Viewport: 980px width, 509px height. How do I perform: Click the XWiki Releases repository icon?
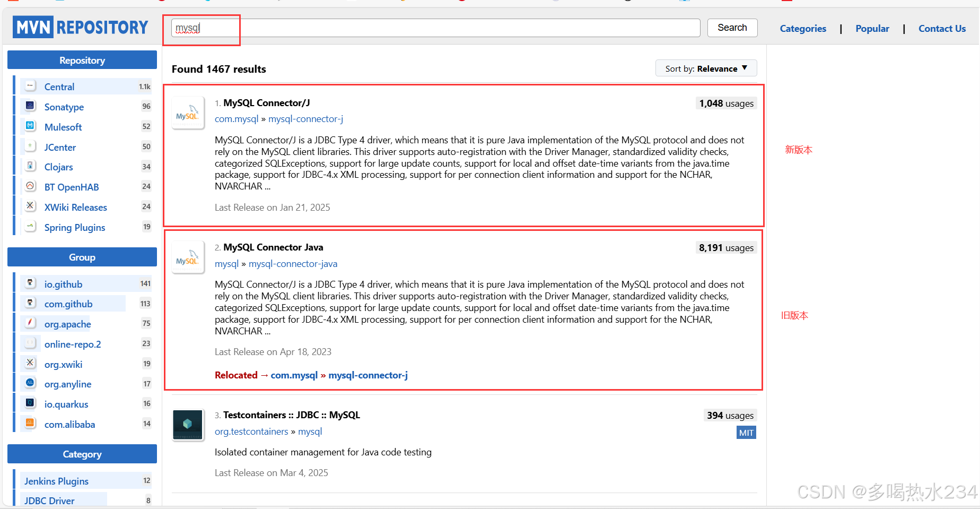[x=30, y=206]
